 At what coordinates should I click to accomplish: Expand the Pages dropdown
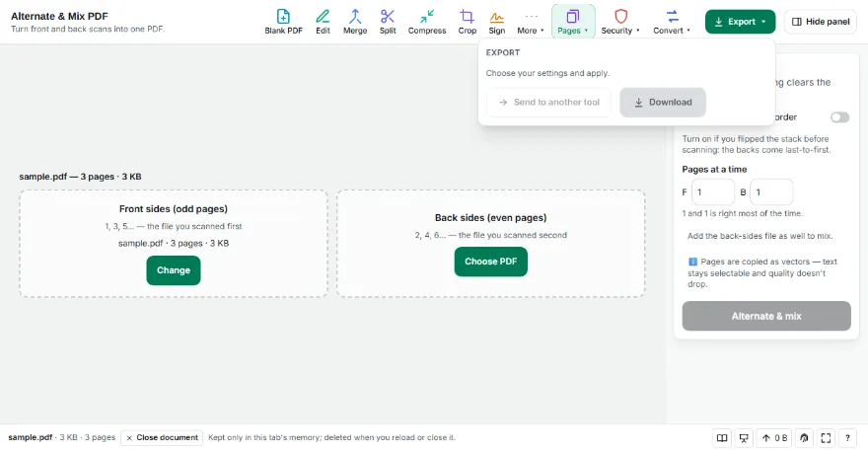(573, 22)
